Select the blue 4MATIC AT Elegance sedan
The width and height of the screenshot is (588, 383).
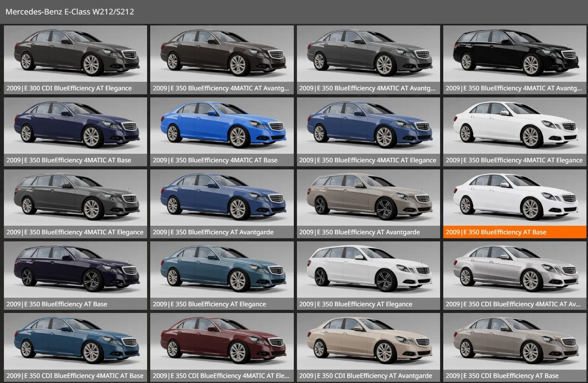point(368,132)
